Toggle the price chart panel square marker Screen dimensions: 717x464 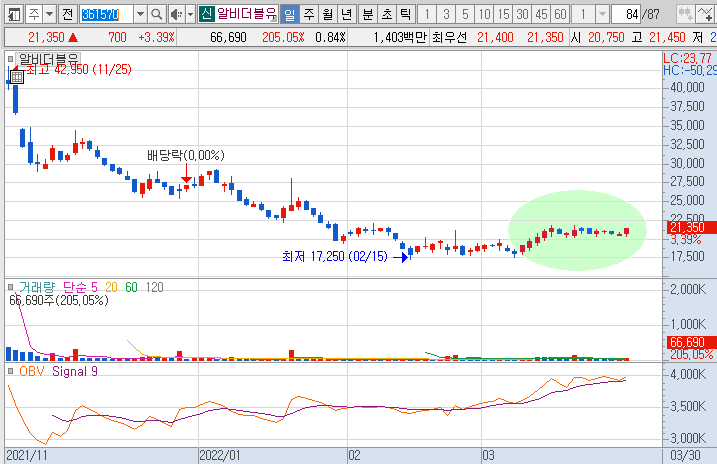pos(11,59)
